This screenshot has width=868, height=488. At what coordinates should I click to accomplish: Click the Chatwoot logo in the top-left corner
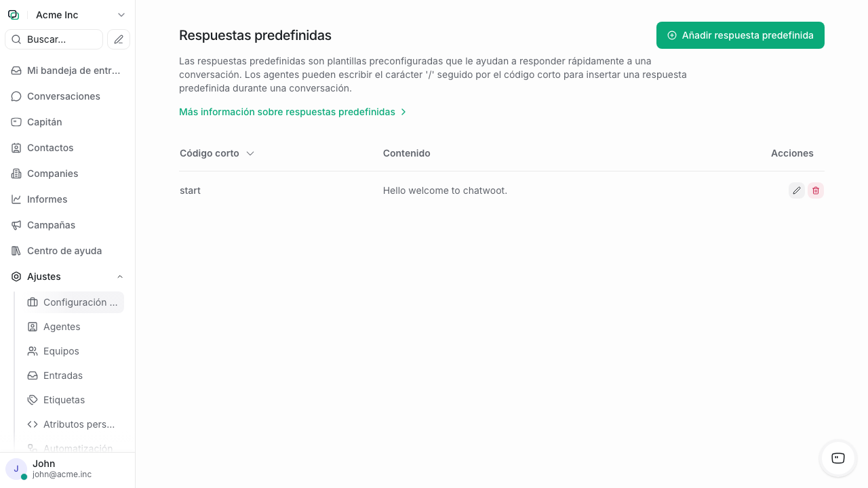coord(13,14)
